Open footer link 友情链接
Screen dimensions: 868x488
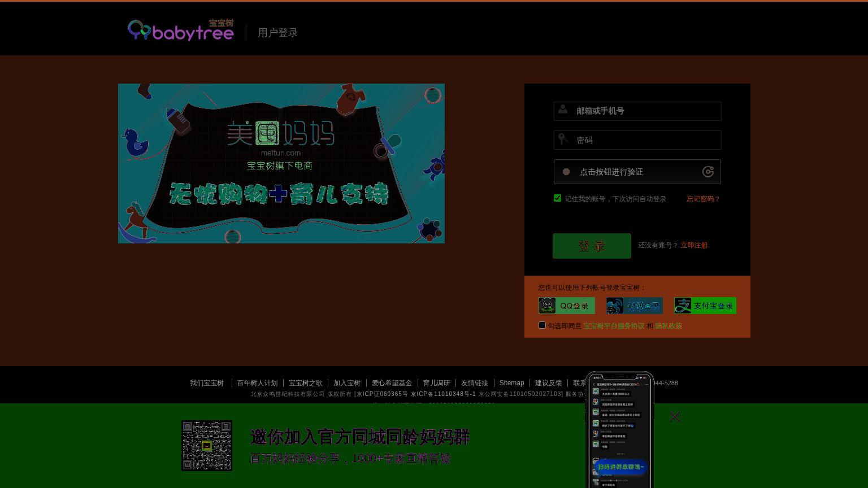pyautogui.click(x=475, y=383)
